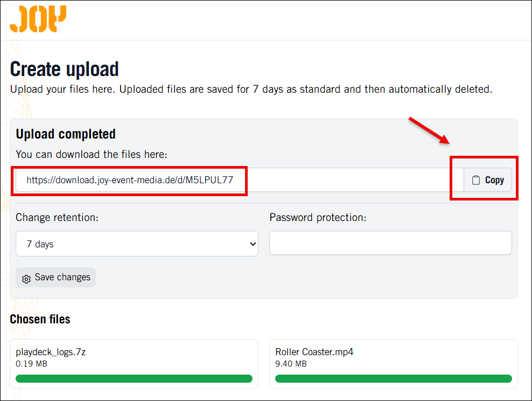Select the playdeck_logs.7z file card
The image size is (532, 401).
pos(134,364)
